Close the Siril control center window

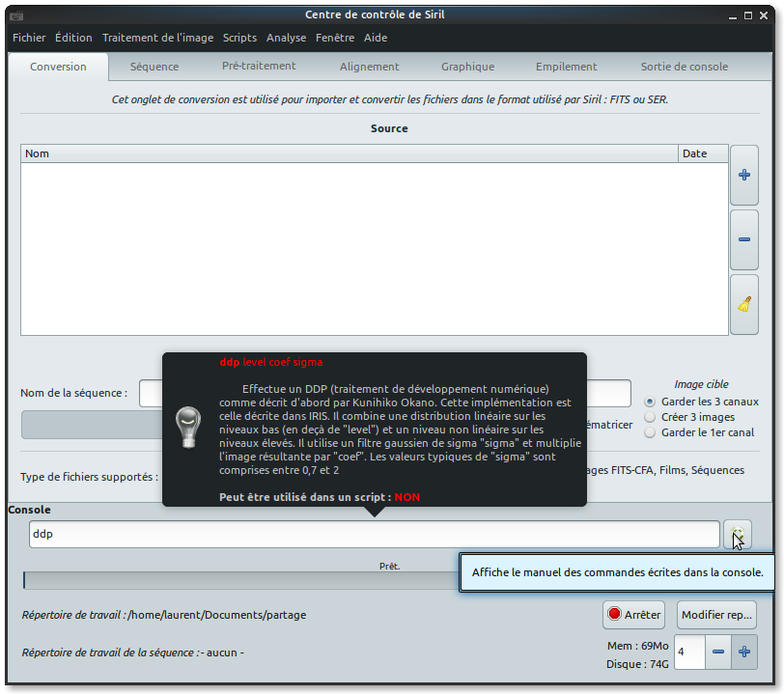point(764,15)
